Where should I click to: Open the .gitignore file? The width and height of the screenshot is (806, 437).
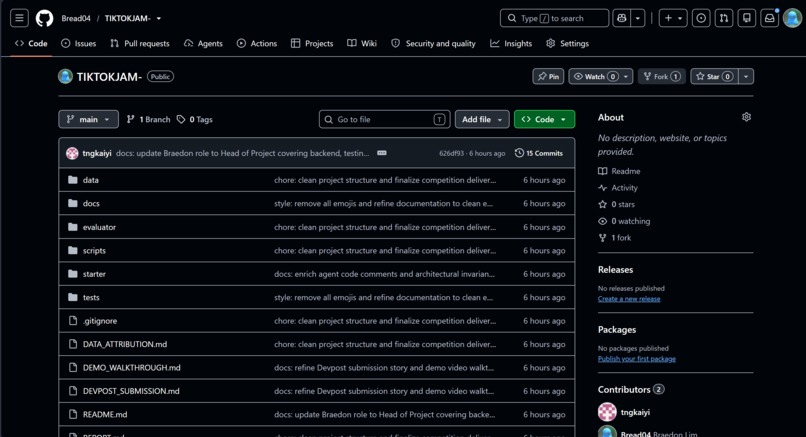click(100, 321)
